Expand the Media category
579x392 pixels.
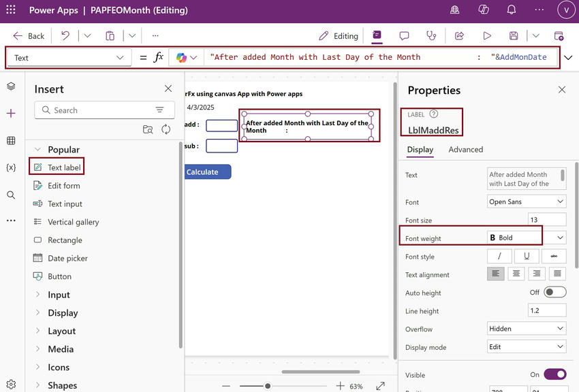[x=37, y=348]
